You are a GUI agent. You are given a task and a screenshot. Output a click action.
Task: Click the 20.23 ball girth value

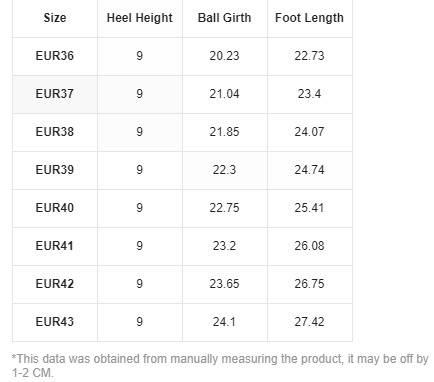pyautogui.click(x=224, y=56)
